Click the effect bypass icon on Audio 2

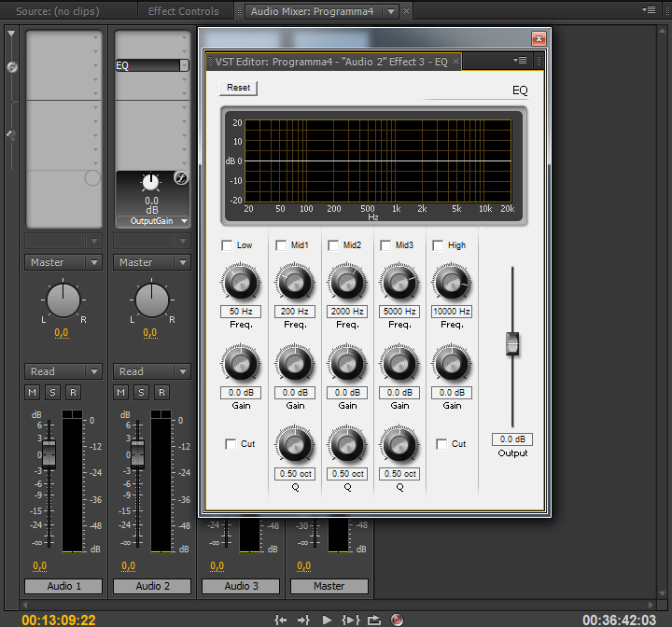[x=181, y=177]
